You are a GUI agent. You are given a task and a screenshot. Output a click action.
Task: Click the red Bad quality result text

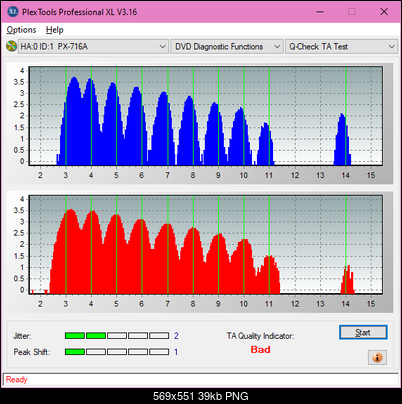click(x=260, y=349)
